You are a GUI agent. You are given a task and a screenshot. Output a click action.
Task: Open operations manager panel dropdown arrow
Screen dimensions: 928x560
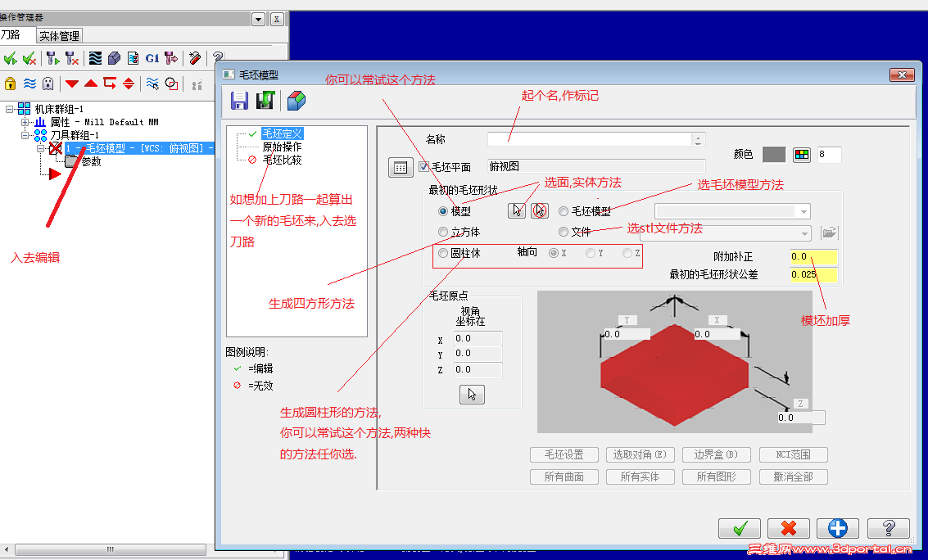pos(258,19)
